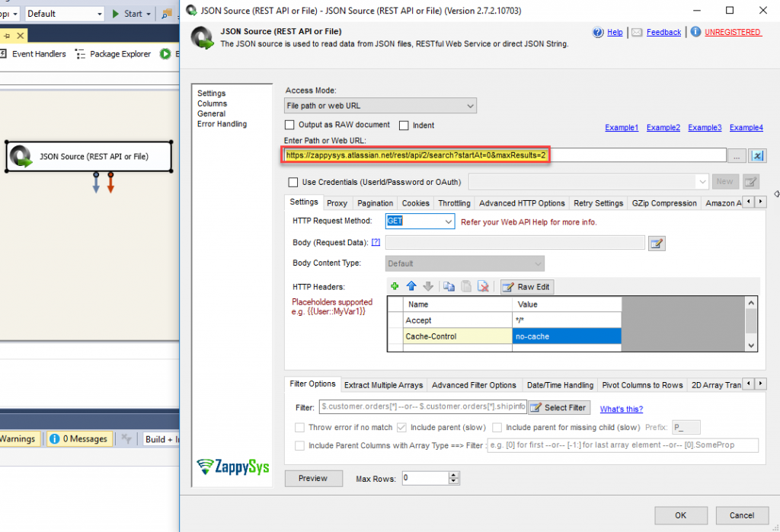Click the copy headers icon
Viewport: 780px width, 532px height.
(x=449, y=287)
